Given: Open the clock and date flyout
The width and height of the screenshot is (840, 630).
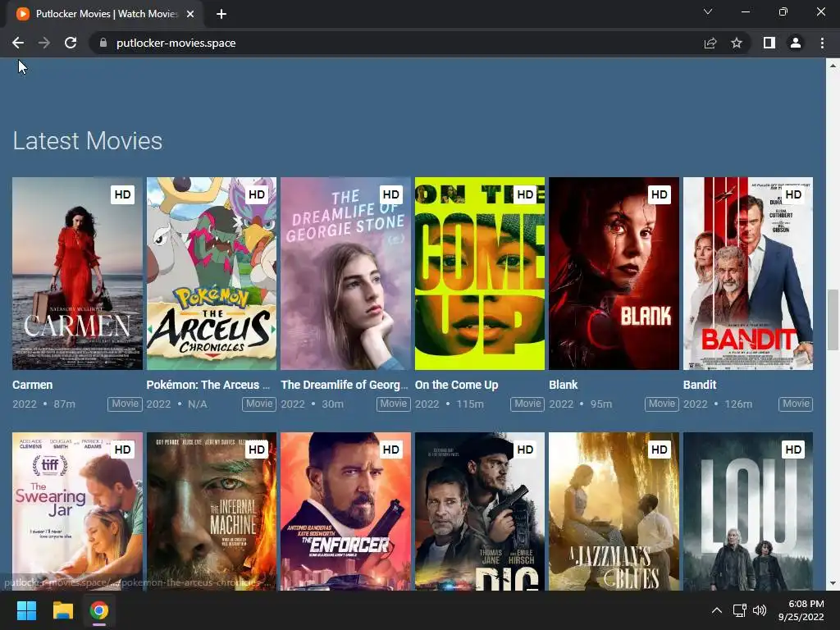Looking at the screenshot, I should pos(801,610).
